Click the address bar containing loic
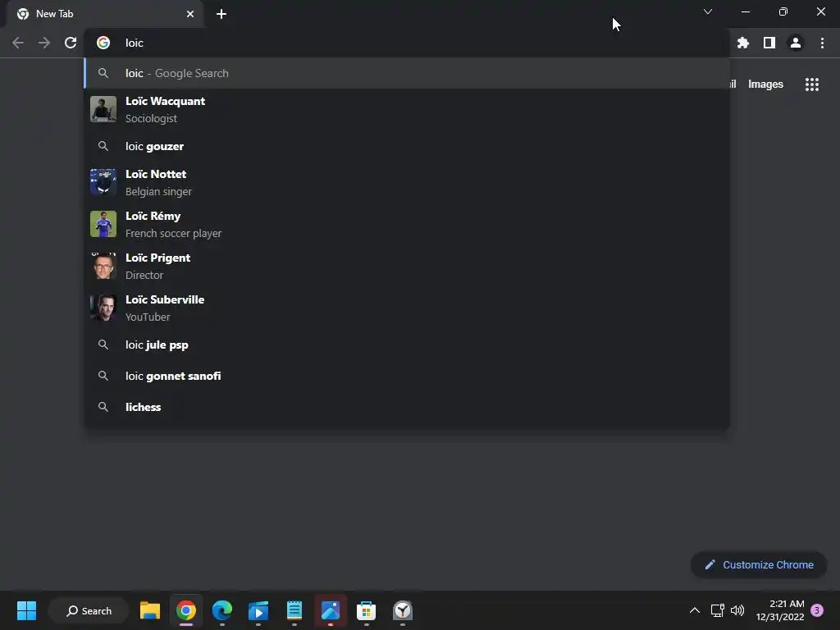The width and height of the screenshot is (840, 630). tap(407, 43)
